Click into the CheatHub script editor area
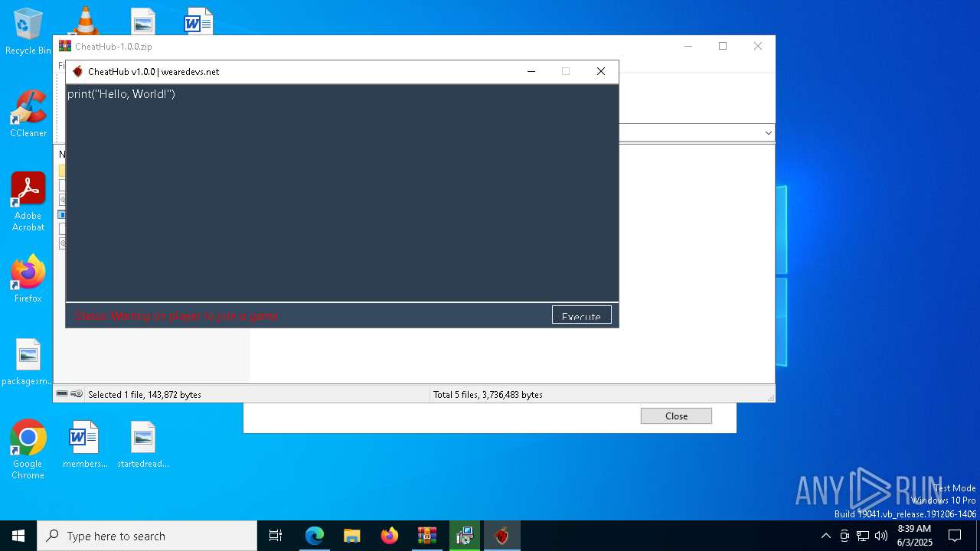The width and height of the screenshot is (980, 551). (x=342, y=193)
